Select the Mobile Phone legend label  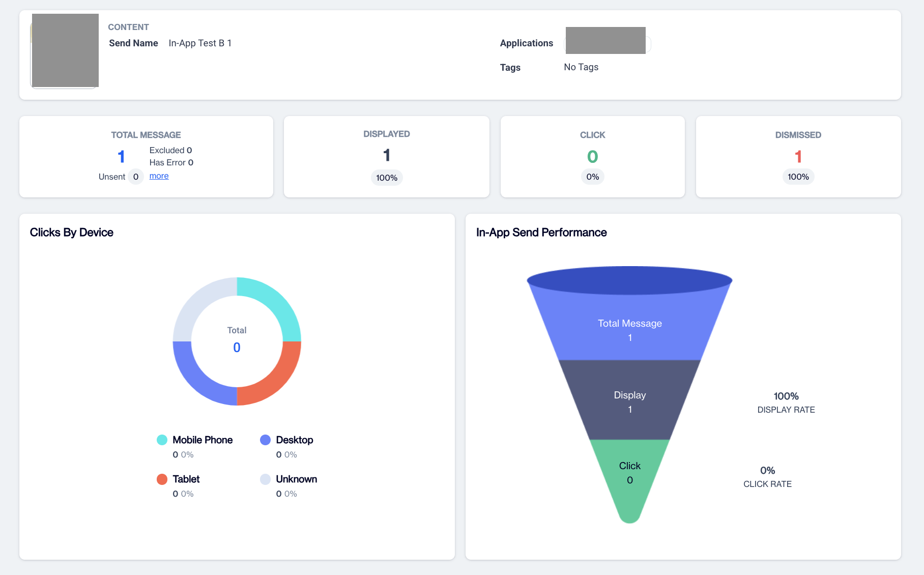(x=203, y=440)
